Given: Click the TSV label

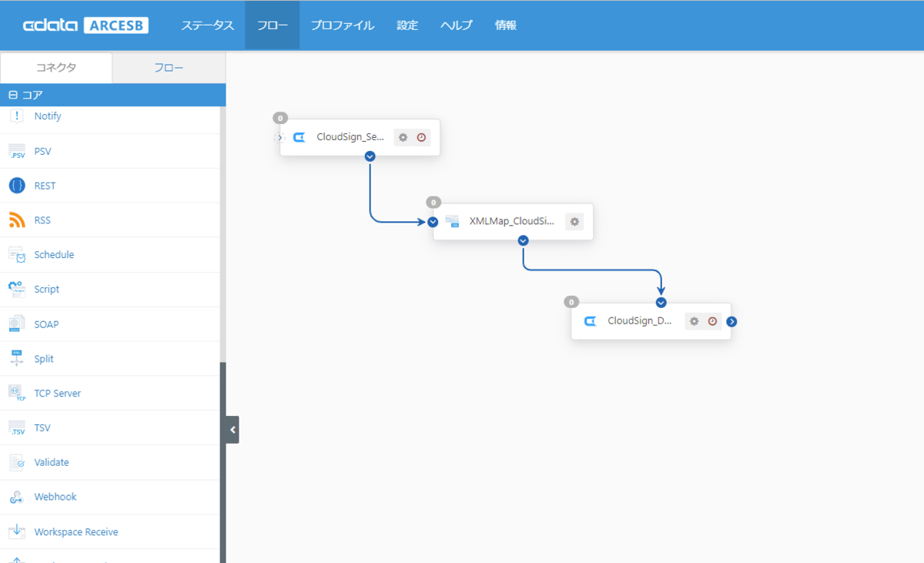Looking at the screenshot, I should 42,427.
